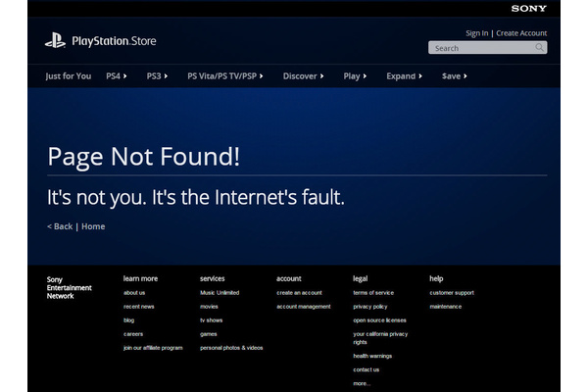The height and width of the screenshot is (392, 588).
Task: Open the movies footer link
Action: [209, 307]
